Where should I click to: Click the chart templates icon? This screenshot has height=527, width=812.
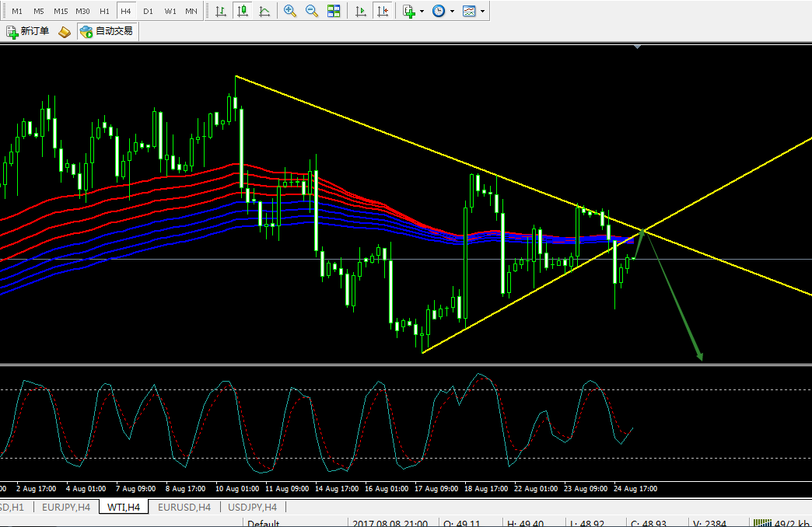(469, 11)
